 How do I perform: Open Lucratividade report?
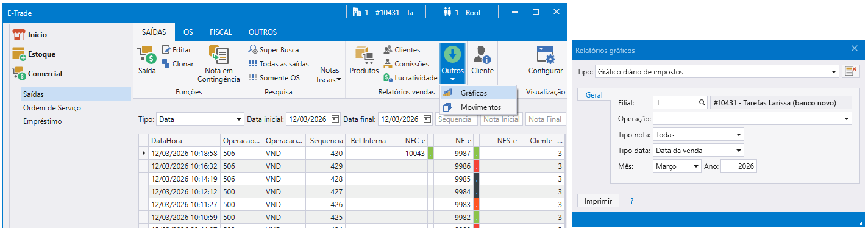[410, 78]
